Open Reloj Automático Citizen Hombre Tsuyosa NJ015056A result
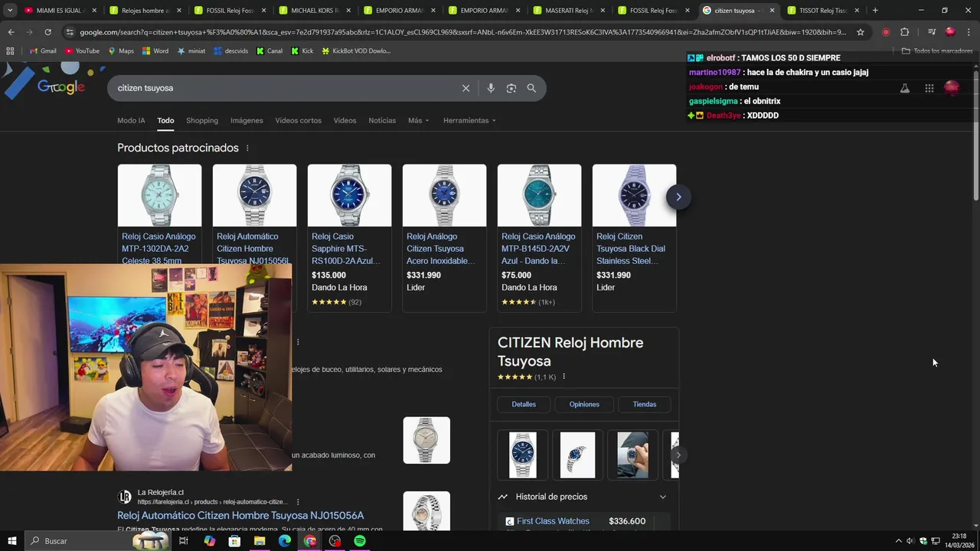Viewport: 980px width, 551px height. (240, 516)
